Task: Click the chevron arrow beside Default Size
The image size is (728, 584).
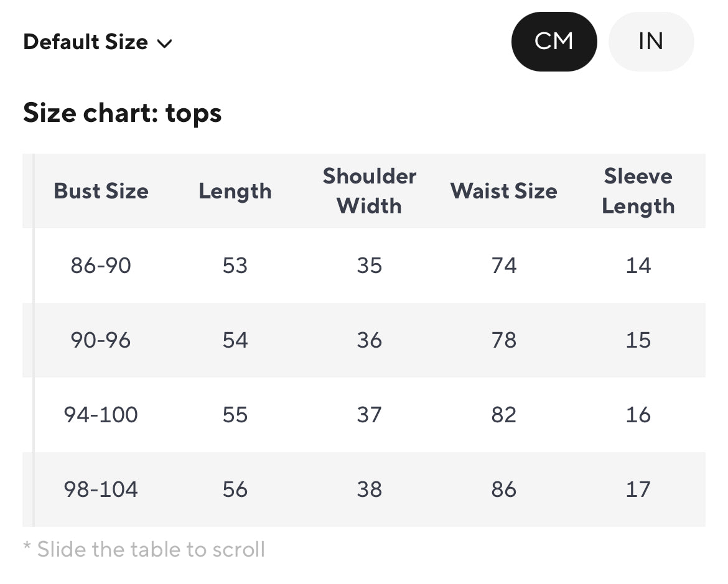Action: click(x=164, y=44)
